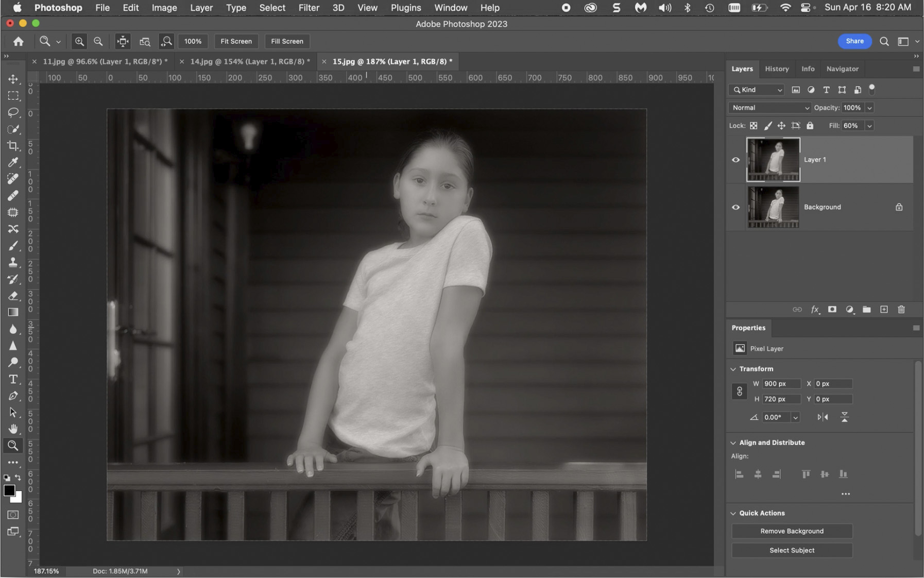The width and height of the screenshot is (924, 578).
Task: Open the Add layer style (fx) menu
Action: [815, 310]
